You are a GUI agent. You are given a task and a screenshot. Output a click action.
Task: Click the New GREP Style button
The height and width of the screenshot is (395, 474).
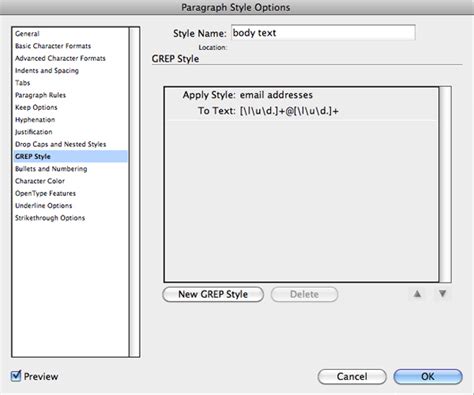213,294
